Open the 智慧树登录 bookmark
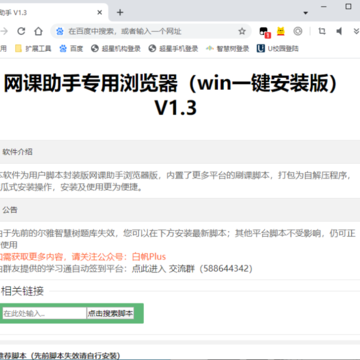The width and height of the screenshot is (360, 360). [228, 49]
